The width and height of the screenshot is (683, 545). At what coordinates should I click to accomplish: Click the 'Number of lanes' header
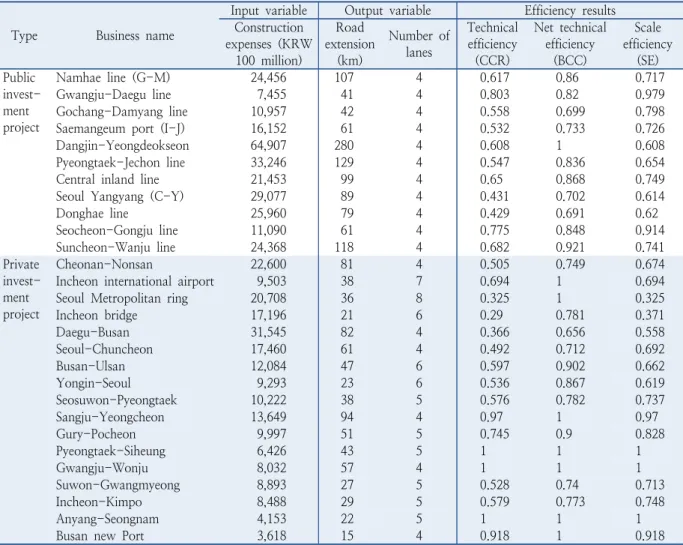(x=419, y=44)
